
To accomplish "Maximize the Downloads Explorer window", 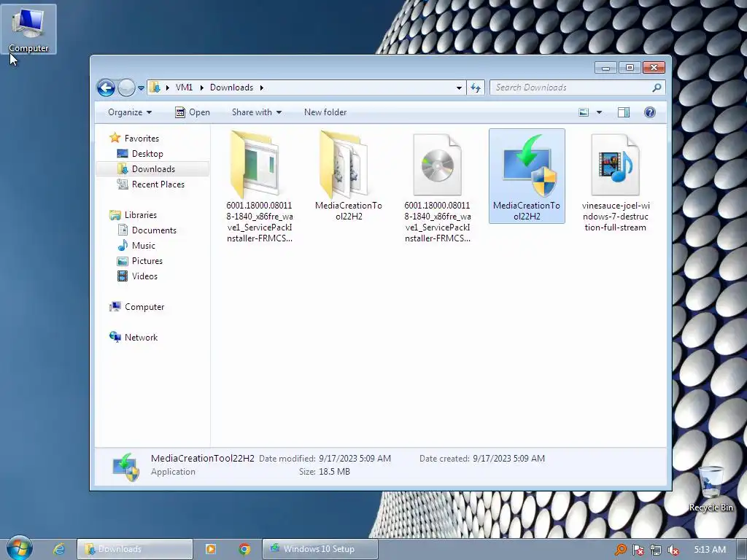I will (630, 68).
